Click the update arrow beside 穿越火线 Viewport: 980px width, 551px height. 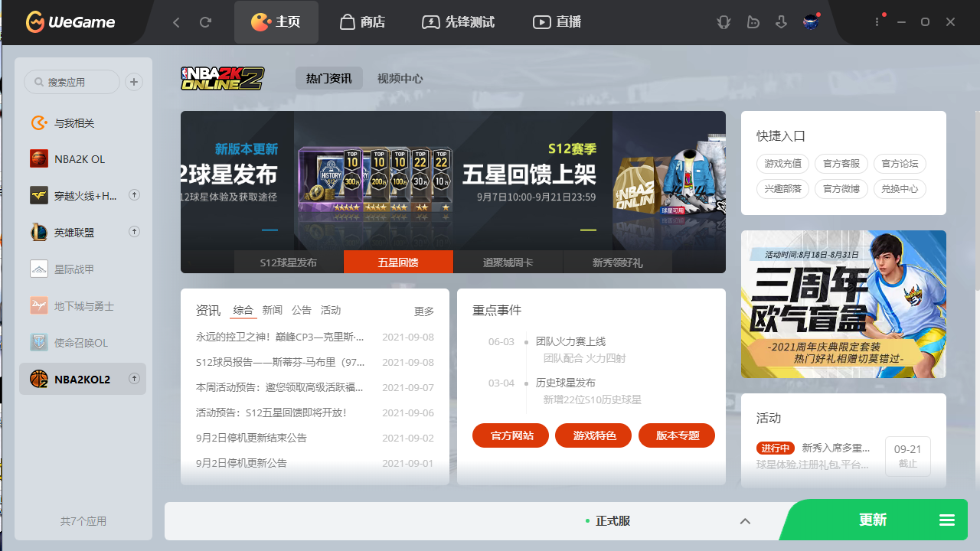[134, 195]
